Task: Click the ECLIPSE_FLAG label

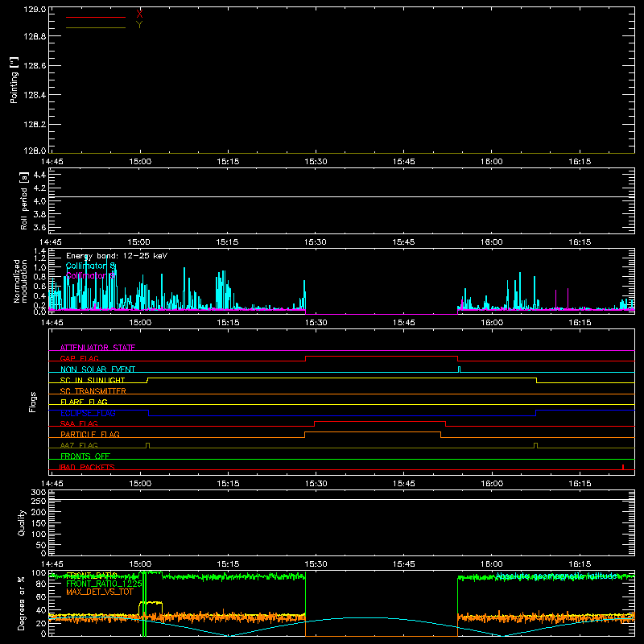Action: (88, 413)
